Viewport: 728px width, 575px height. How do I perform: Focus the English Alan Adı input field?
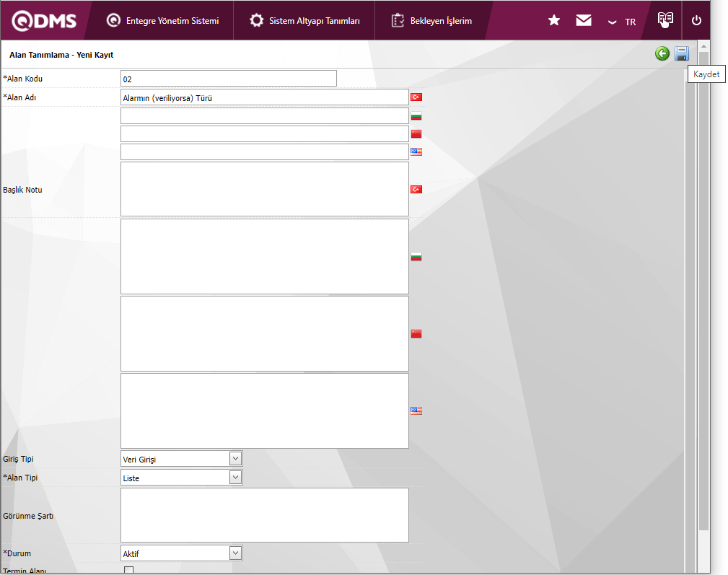tap(265, 152)
